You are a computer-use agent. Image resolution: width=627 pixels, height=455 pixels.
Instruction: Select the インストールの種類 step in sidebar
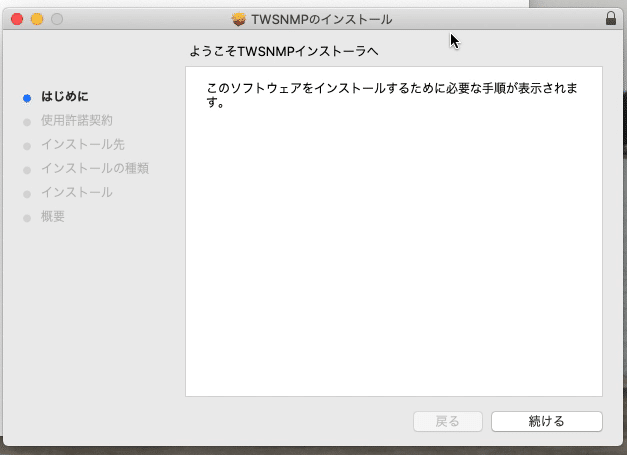[x=95, y=168]
